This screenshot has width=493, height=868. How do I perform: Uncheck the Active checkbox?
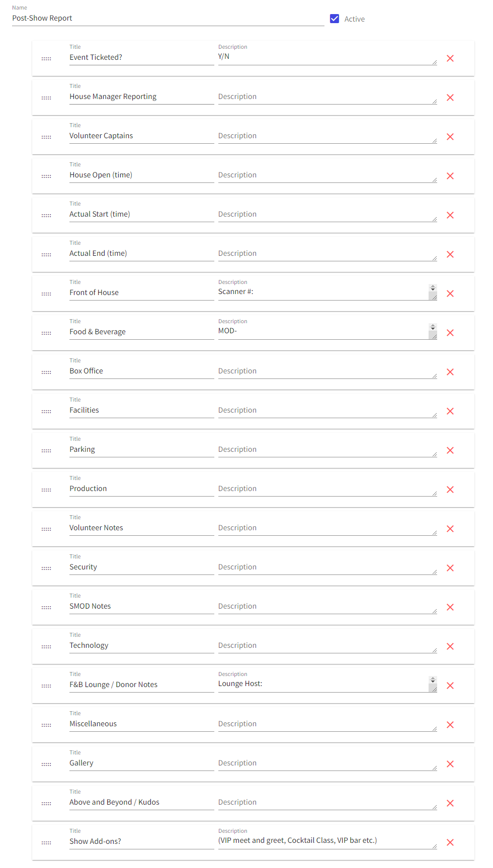tap(335, 19)
